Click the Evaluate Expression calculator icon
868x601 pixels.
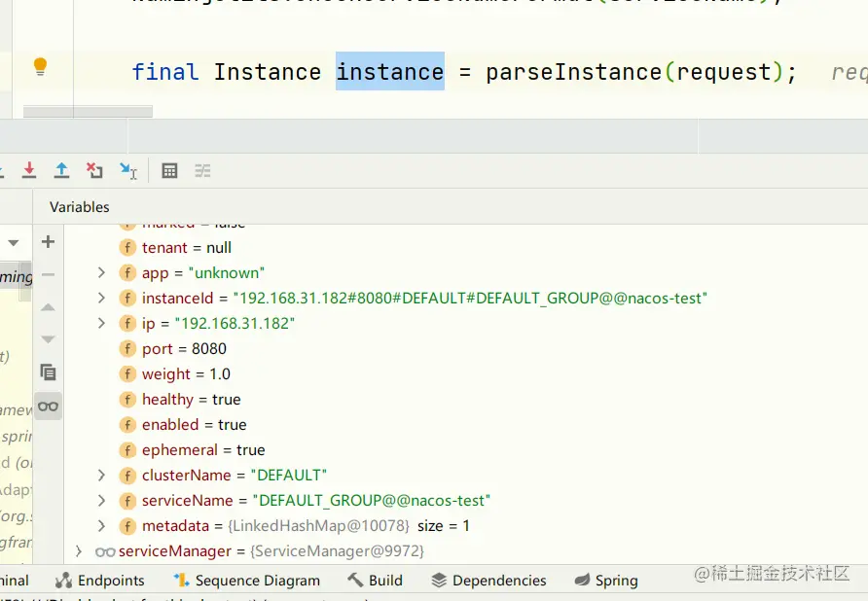(x=169, y=170)
